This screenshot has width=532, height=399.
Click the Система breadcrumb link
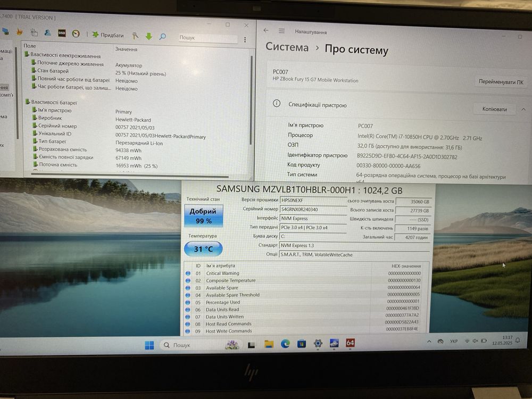click(x=287, y=47)
